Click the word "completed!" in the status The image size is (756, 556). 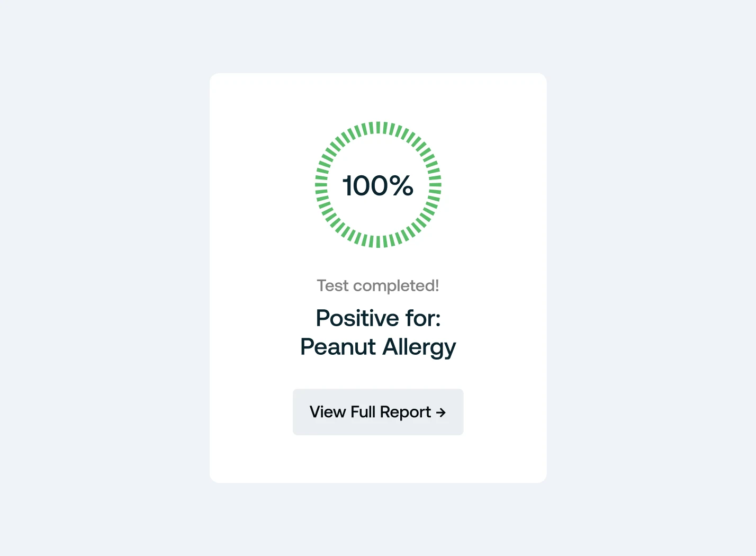point(396,286)
